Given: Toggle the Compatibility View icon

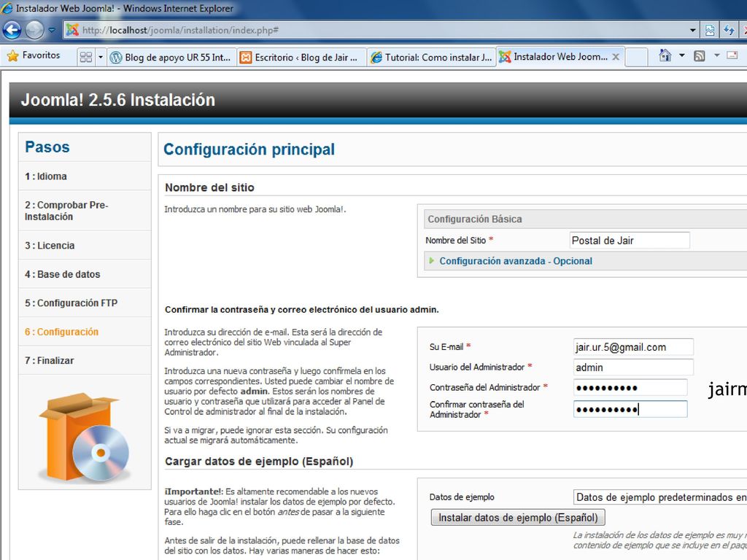Looking at the screenshot, I should [x=710, y=30].
